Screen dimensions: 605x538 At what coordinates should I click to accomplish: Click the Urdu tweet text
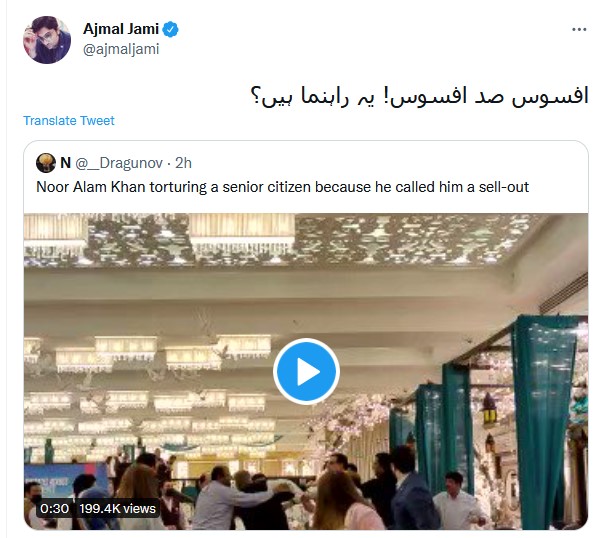(x=419, y=96)
